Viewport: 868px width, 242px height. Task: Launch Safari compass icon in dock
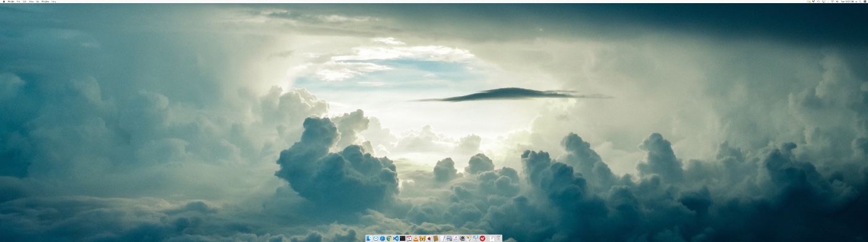click(383, 238)
